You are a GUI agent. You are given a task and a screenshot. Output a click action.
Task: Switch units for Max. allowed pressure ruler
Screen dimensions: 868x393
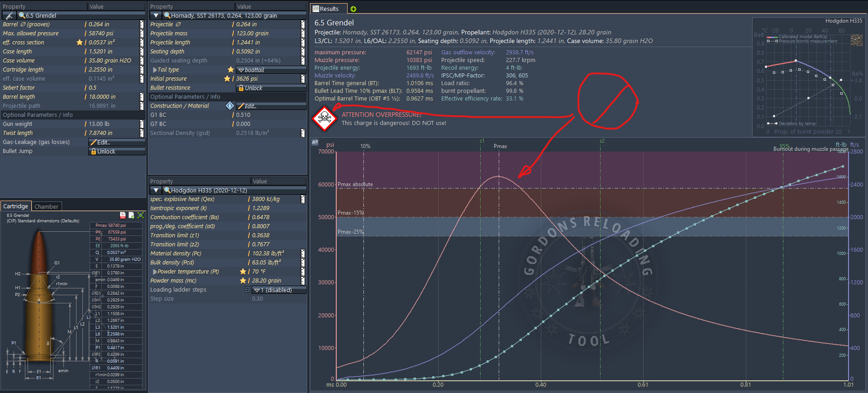142,34
